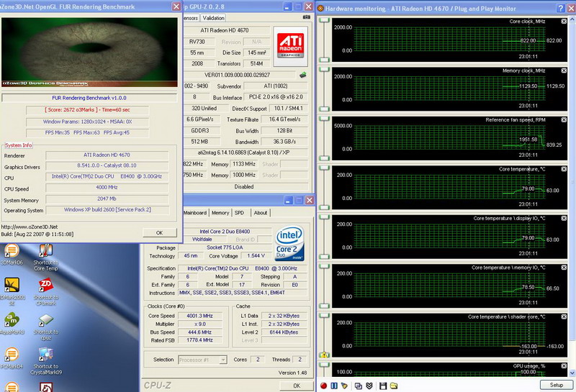Click the FUR benchmark render preview image
The image size is (576, 392).
coord(89,50)
